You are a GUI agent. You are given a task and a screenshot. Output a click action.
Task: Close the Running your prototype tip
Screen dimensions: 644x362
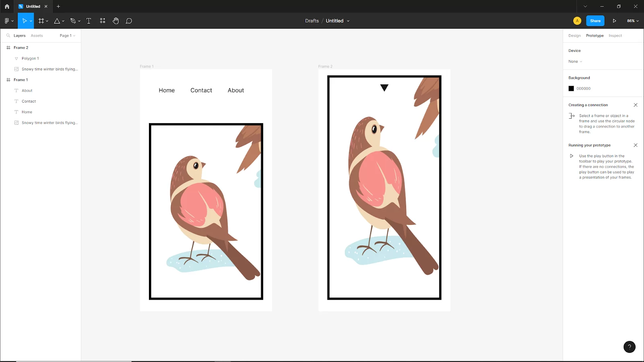pos(636,145)
